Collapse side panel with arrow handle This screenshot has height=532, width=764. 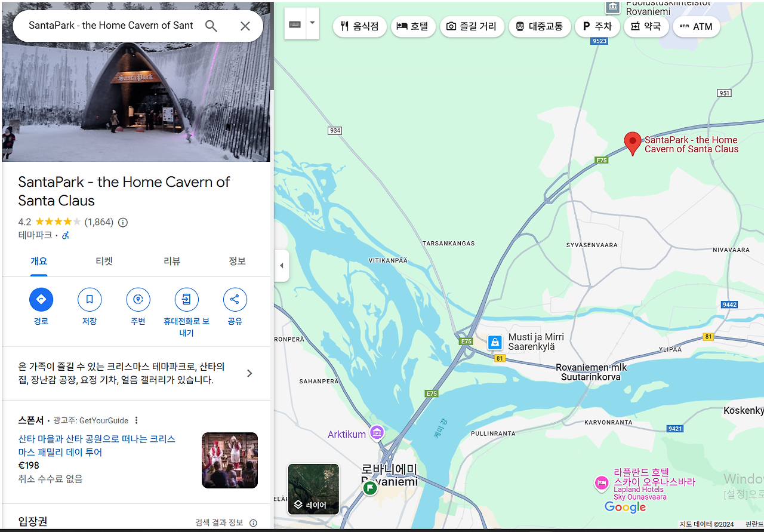coord(281,266)
